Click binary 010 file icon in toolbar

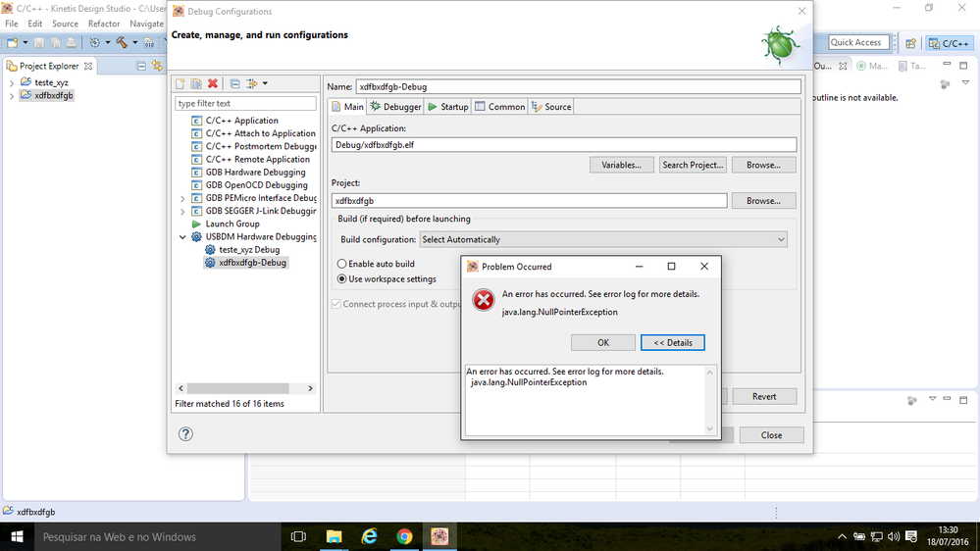[149, 42]
